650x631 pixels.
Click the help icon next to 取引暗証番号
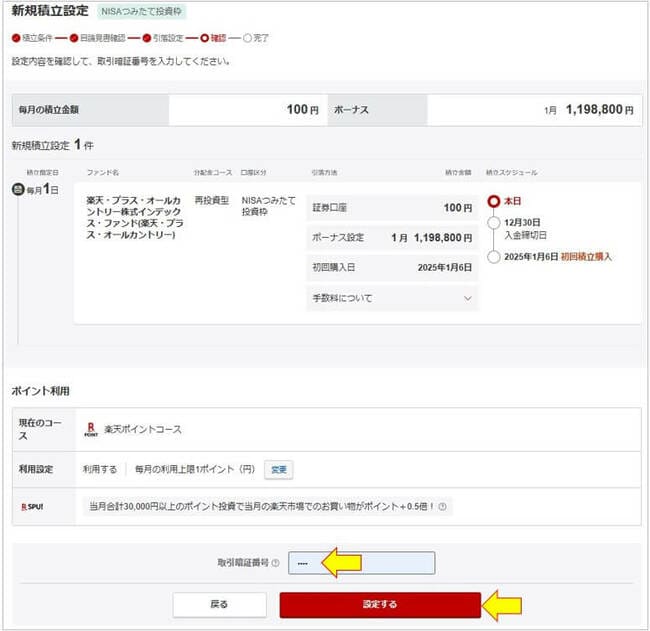(x=275, y=563)
